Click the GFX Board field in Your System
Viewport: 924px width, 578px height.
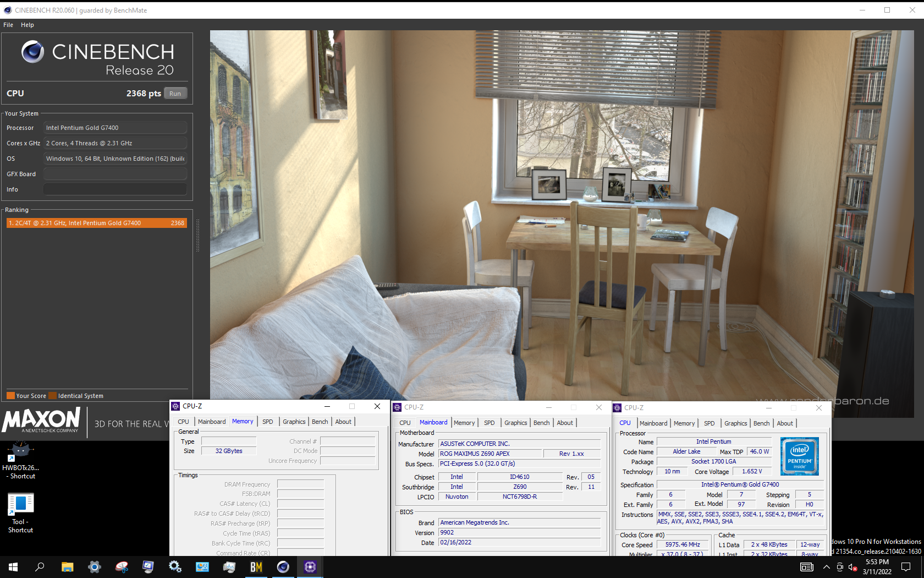pyautogui.click(x=115, y=174)
